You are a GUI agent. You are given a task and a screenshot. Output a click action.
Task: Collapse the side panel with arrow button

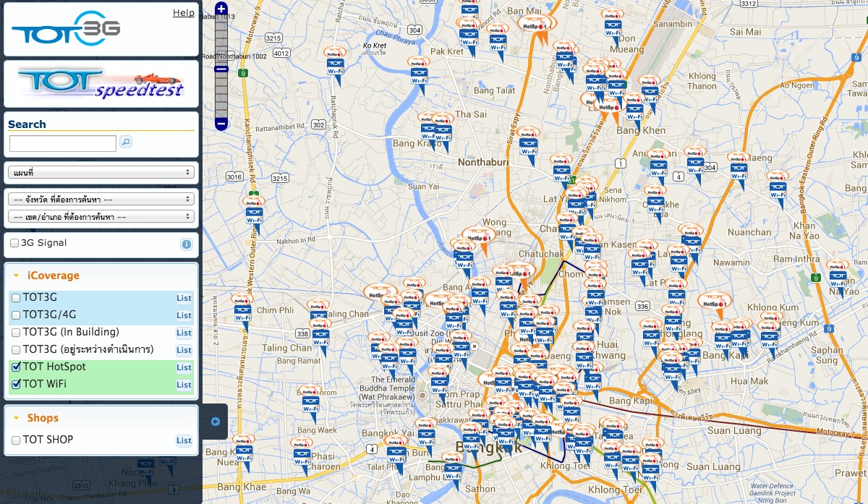(x=215, y=422)
